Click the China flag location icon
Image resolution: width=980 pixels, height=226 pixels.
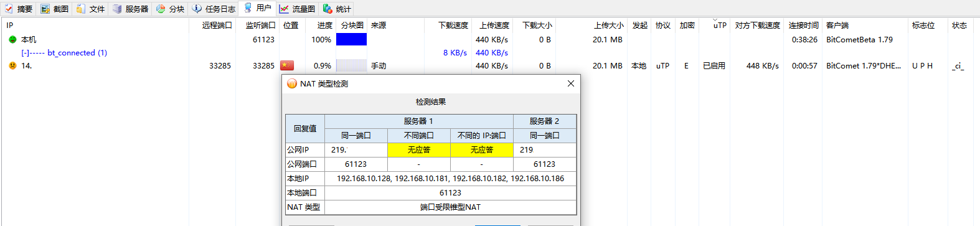point(287,65)
